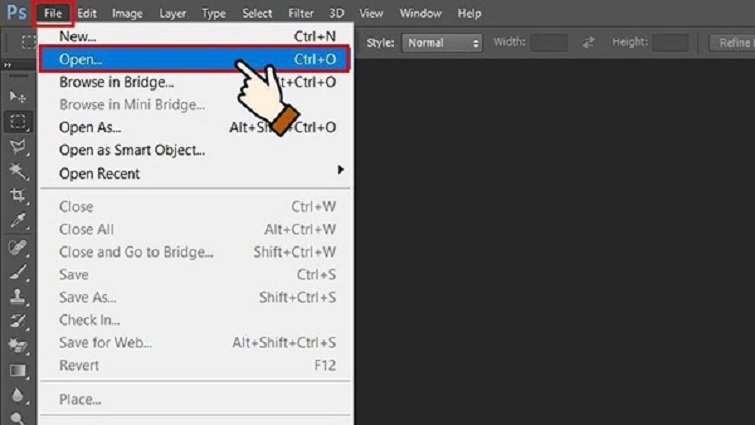Screen dimensions: 755x425
Task: Open the Help menu
Action: [x=469, y=13]
